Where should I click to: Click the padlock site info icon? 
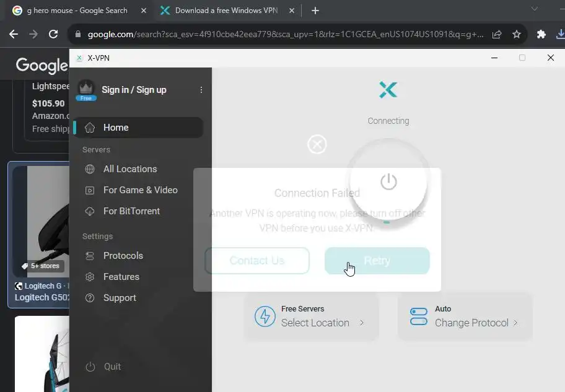coord(78,34)
